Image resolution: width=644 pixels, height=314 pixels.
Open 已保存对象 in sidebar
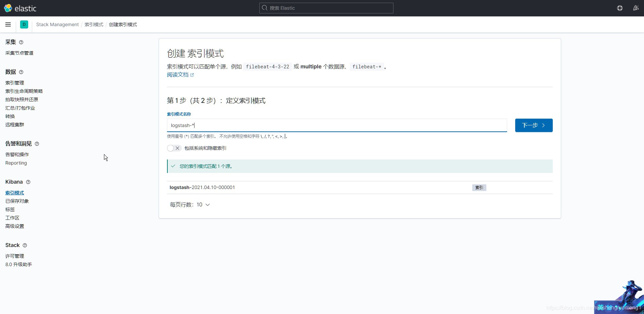pyautogui.click(x=17, y=201)
